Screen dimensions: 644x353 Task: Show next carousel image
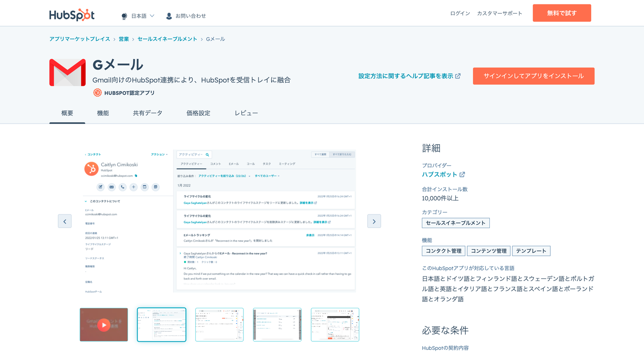click(374, 221)
